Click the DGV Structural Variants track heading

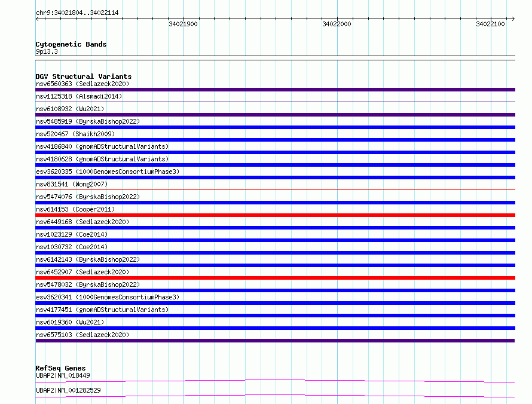click(84, 76)
